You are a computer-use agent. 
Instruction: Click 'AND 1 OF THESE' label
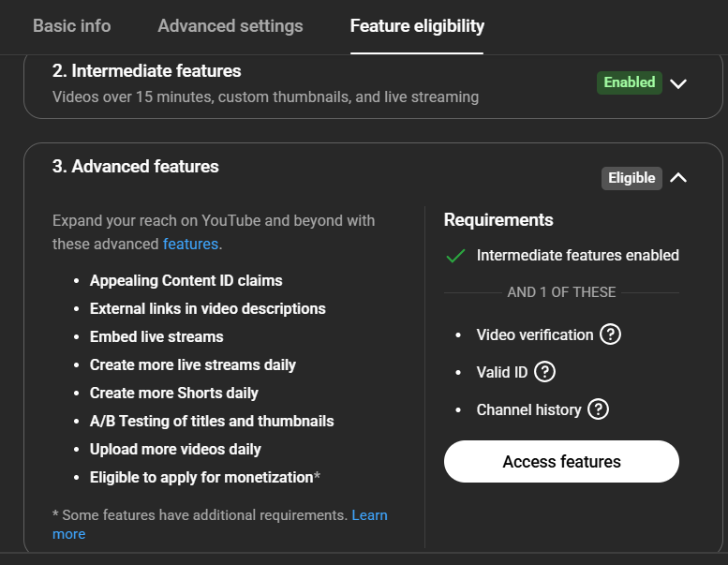coord(561,292)
